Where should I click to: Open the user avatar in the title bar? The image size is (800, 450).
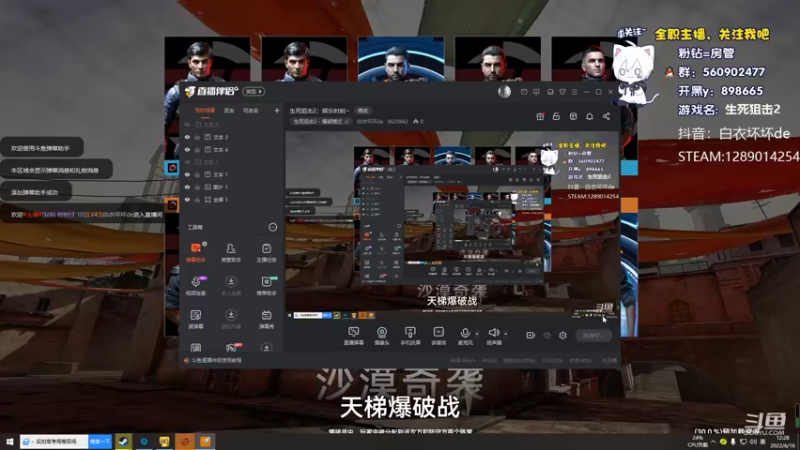point(504,91)
